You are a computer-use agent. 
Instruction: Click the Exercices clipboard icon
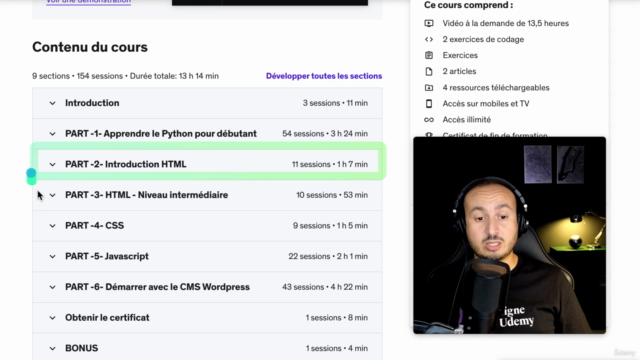(429, 55)
